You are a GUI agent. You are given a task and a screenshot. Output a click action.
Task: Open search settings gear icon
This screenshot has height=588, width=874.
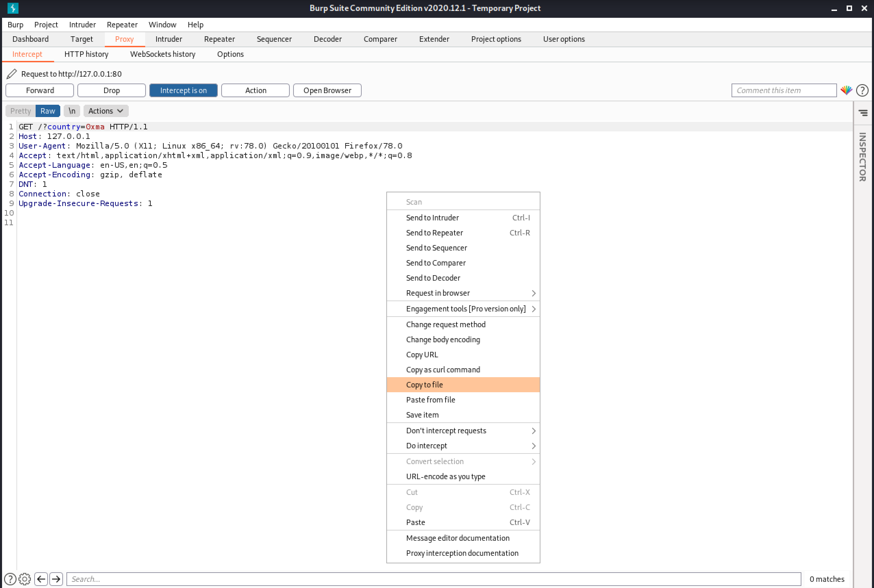[x=25, y=579]
